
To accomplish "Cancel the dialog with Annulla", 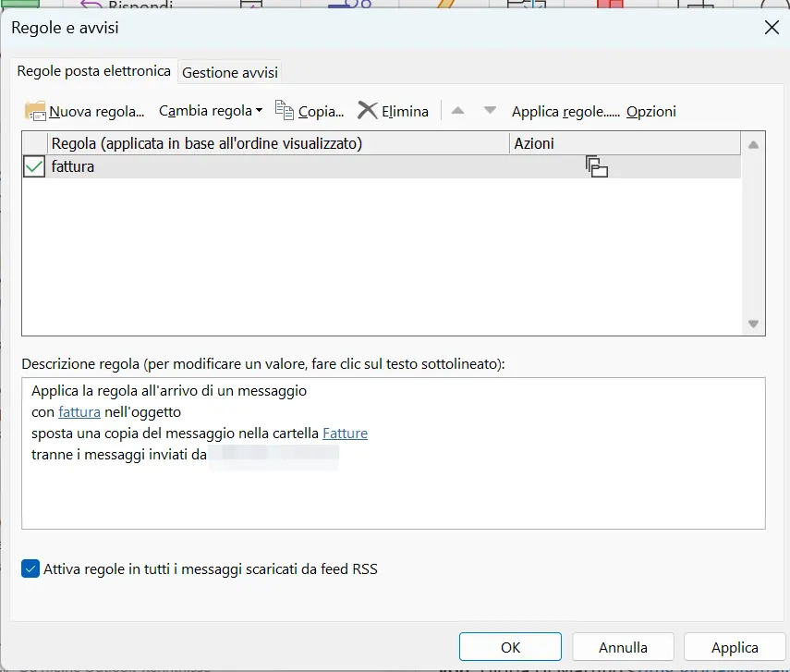I will pyautogui.click(x=623, y=647).
